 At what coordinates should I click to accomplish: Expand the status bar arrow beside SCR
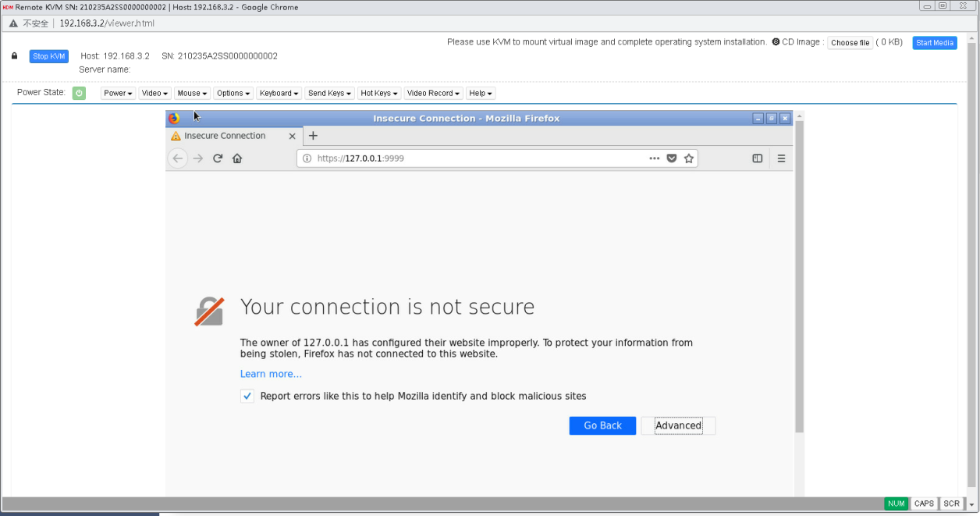971,504
